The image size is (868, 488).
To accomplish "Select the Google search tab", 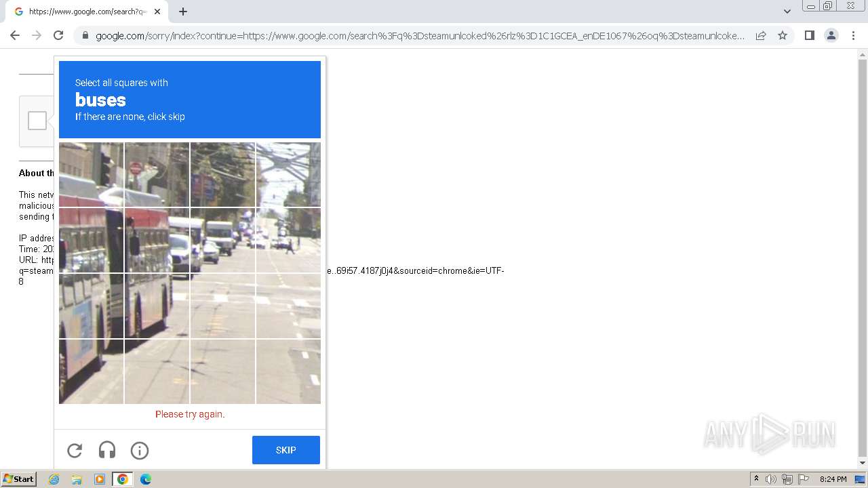I will 87,12.
